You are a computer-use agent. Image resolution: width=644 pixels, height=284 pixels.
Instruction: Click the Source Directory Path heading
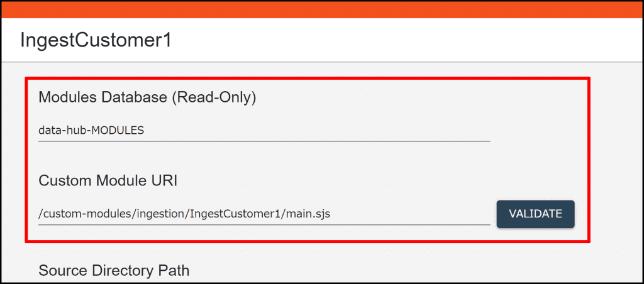[x=114, y=271]
